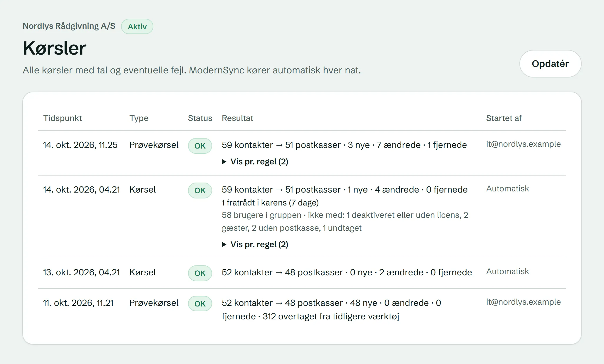Select timestamp 11. okt. 2026, 11.21
604x364 pixels.
coord(78,303)
